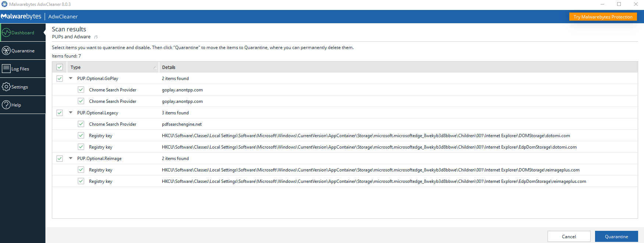Viewport: 644px width, 243px height.
Task: Sort by the Type column header
Action: point(110,67)
